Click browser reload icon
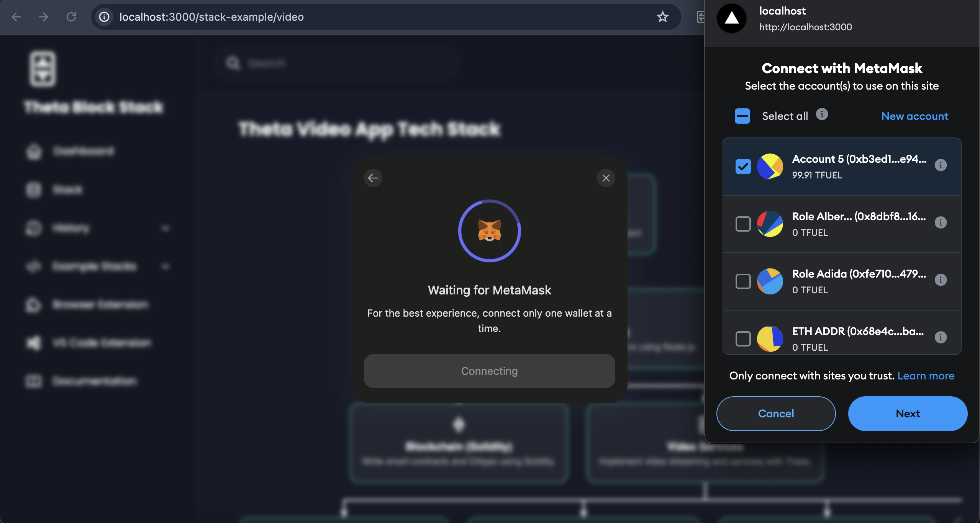 [71, 17]
